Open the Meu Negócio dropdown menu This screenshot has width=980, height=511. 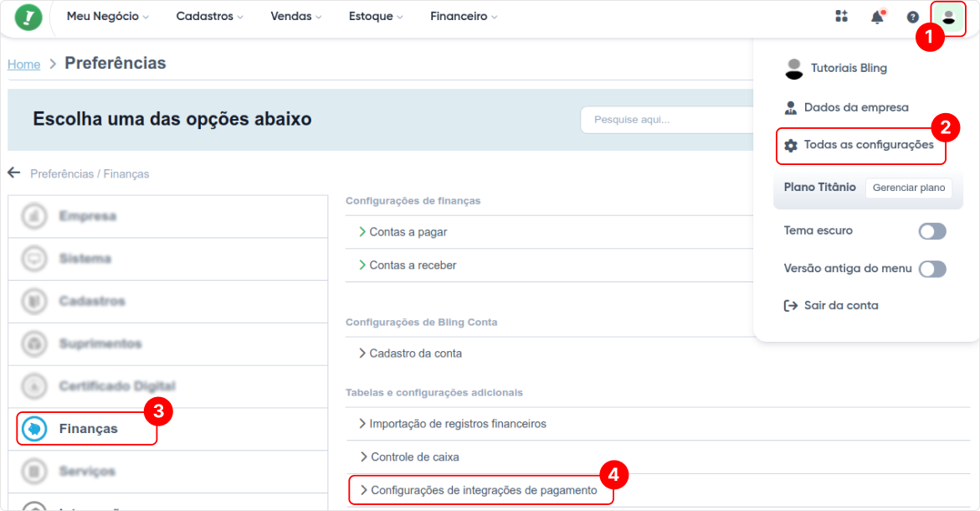(107, 16)
